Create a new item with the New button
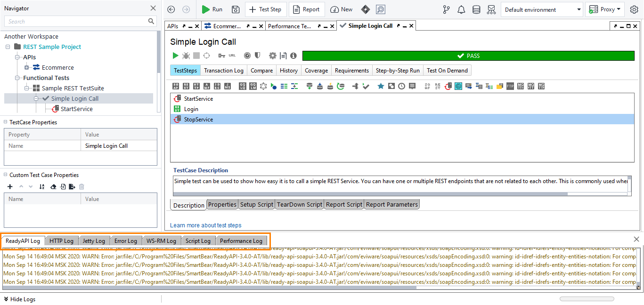The image size is (644, 305). coord(341,9)
